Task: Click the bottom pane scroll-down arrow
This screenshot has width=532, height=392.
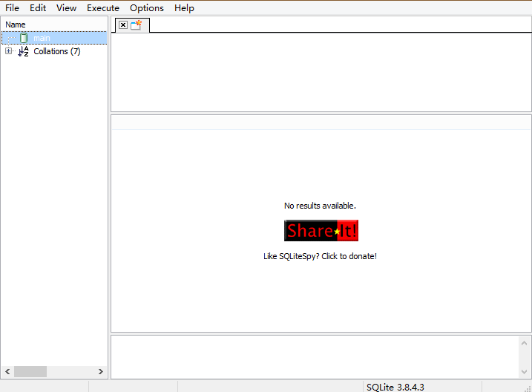Action: pos(525,371)
